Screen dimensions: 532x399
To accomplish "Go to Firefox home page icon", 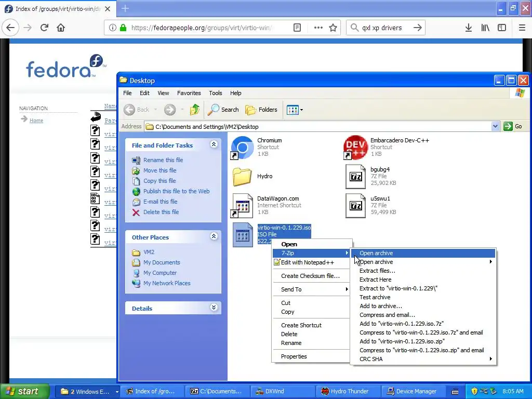I will pos(61,28).
